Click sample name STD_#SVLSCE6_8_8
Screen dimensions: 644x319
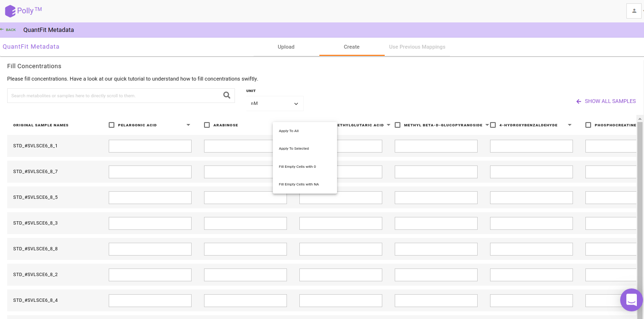tap(35, 249)
